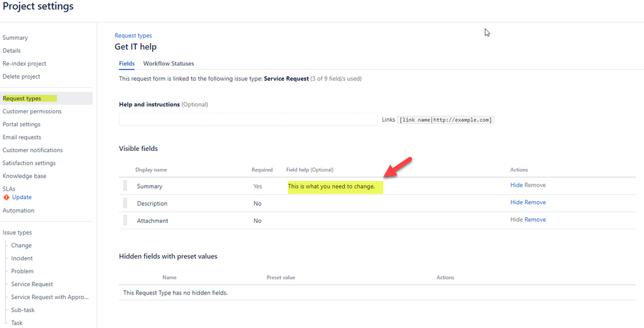Click the drag handle beside Summary row

(x=125, y=186)
